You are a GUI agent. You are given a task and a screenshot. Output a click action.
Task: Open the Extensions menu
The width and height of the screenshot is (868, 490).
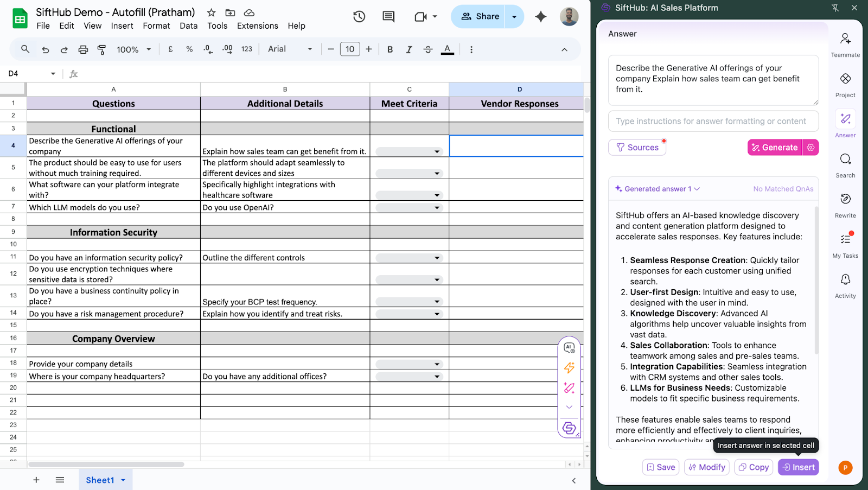click(257, 26)
